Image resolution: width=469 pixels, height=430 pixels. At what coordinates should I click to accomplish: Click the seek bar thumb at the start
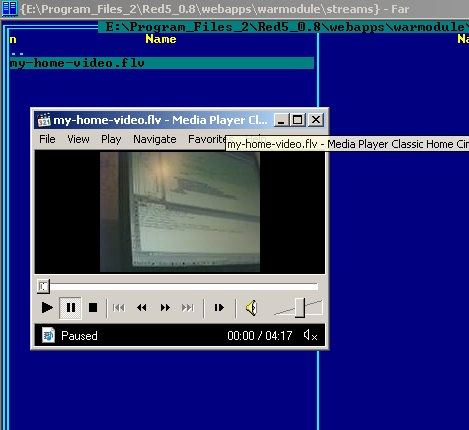point(43,286)
